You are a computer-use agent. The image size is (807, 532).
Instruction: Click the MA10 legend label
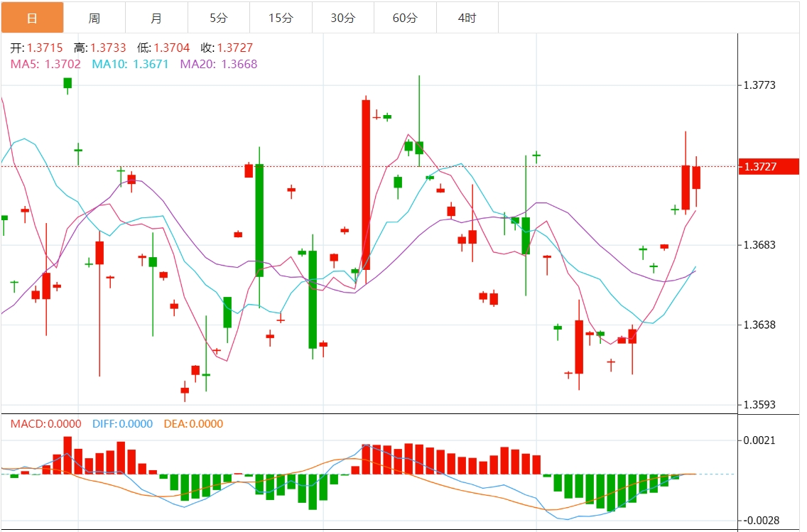[x=130, y=65]
